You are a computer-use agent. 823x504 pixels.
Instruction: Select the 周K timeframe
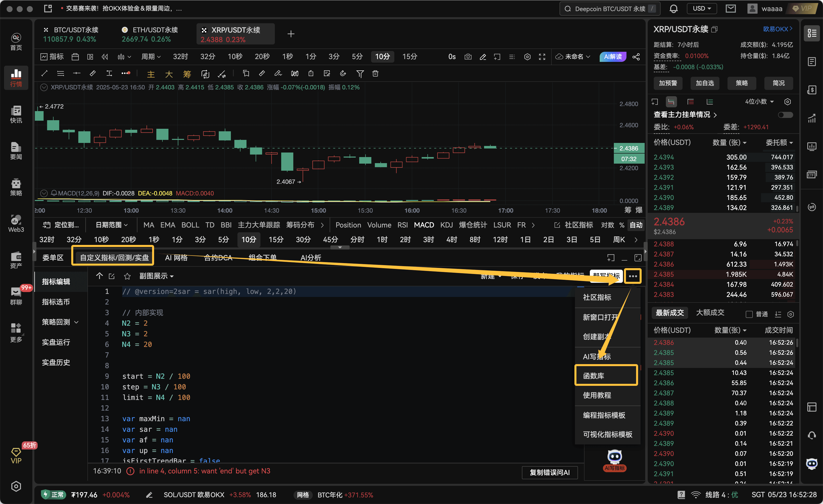tap(619, 239)
